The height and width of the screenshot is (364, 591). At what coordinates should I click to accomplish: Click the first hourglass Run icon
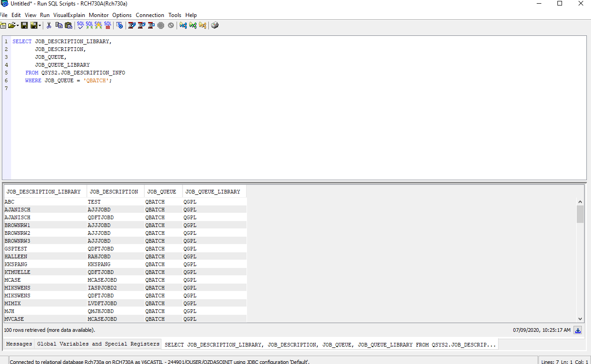[132, 25]
